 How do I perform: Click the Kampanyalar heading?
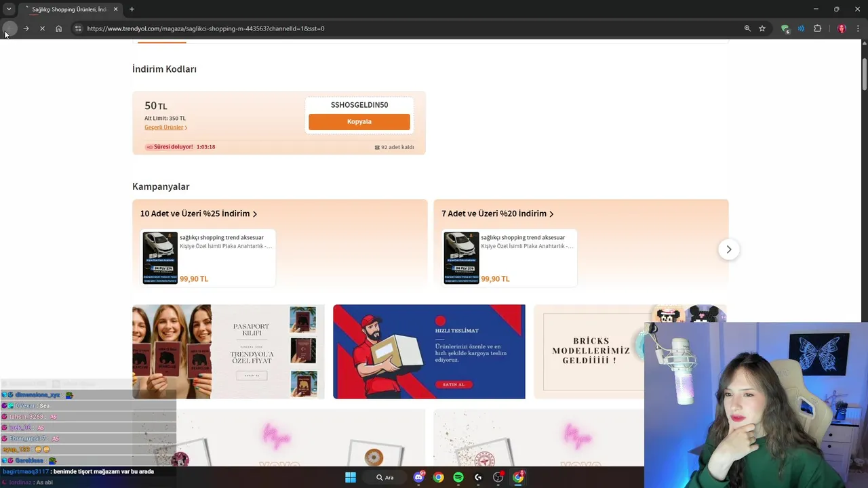161,186
